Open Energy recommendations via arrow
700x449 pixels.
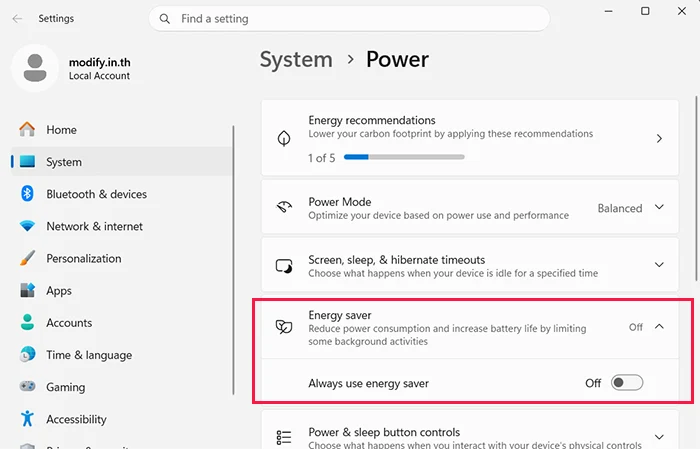point(659,138)
